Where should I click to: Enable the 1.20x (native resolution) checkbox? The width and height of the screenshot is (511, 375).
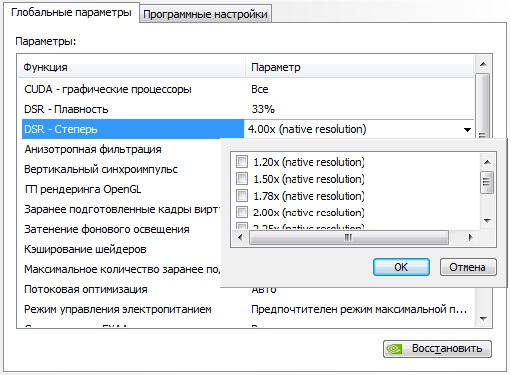coord(242,162)
